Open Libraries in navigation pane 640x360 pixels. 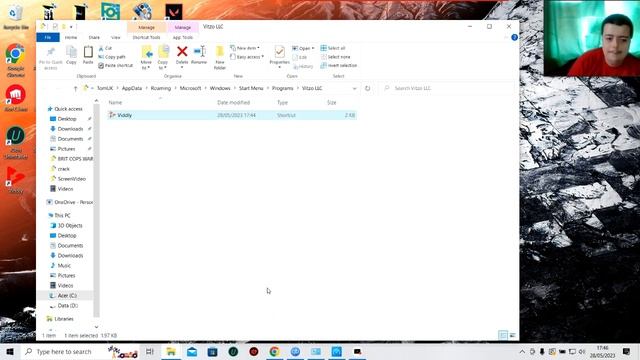click(x=64, y=319)
